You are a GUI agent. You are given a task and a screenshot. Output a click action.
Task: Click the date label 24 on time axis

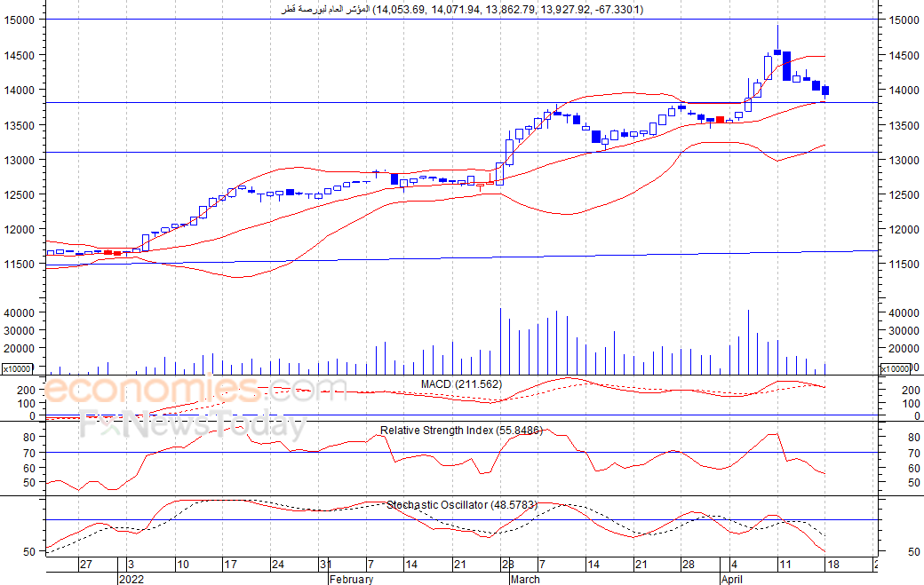(x=277, y=565)
